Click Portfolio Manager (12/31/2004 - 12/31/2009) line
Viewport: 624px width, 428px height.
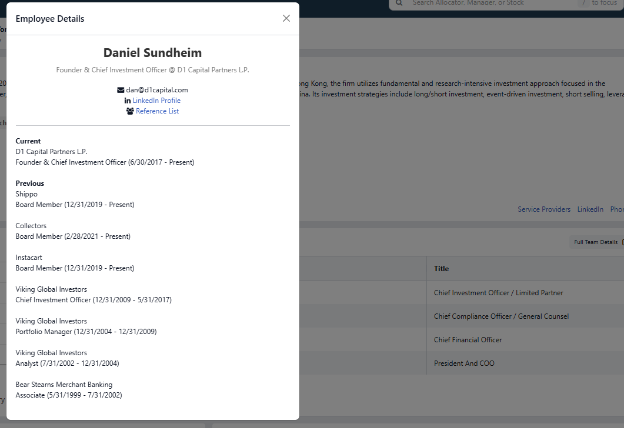(86, 331)
